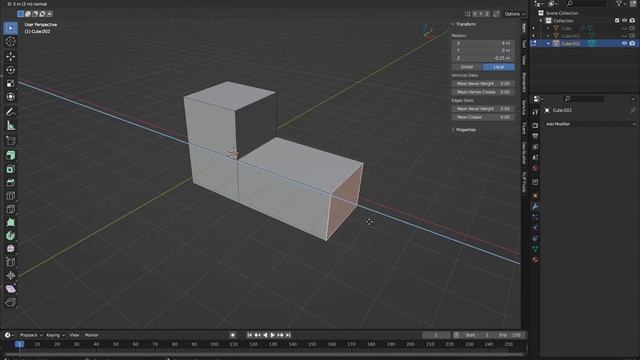
Task: Open the Physics properties tab
Action: [x=535, y=228]
